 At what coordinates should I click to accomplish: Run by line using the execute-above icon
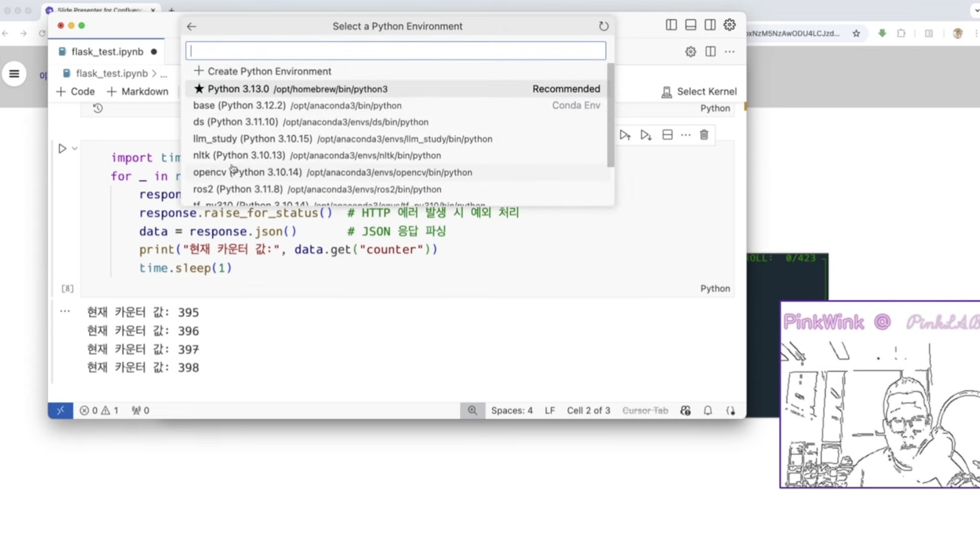pyautogui.click(x=625, y=135)
